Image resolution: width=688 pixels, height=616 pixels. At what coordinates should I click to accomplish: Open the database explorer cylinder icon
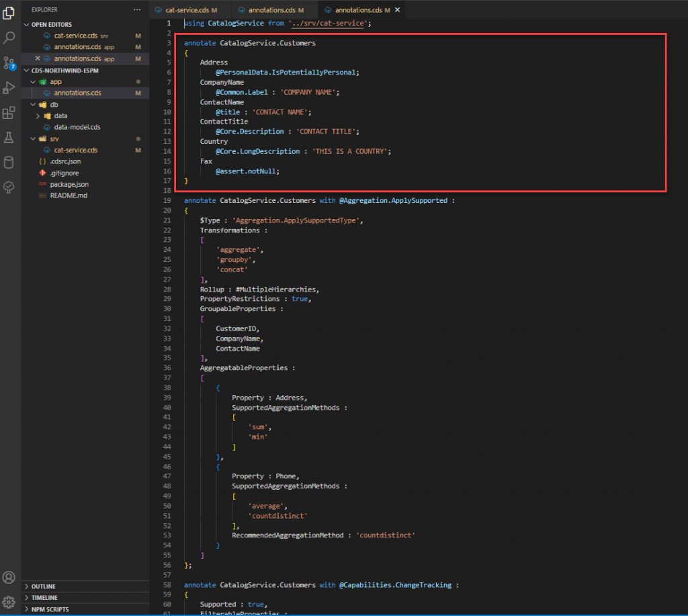tap(9, 163)
